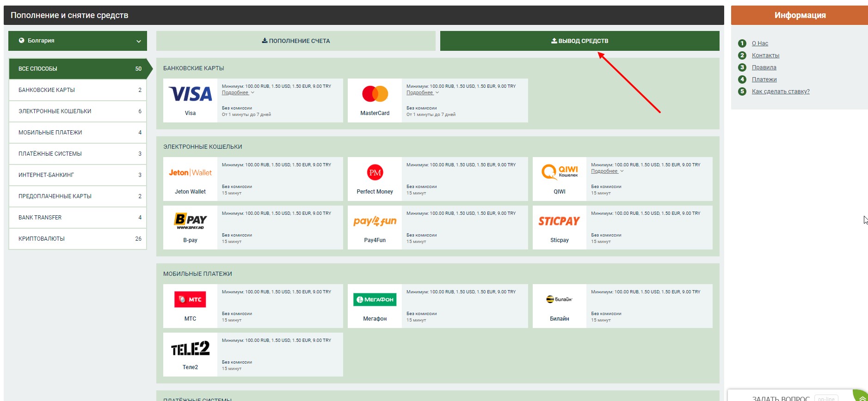Select Криптовалюты category
The height and width of the screenshot is (401, 868).
(x=78, y=239)
